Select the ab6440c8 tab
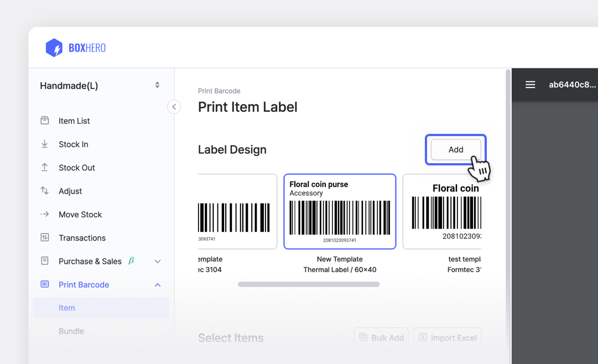Viewport: 598px width, 364px height. pyautogui.click(x=572, y=84)
